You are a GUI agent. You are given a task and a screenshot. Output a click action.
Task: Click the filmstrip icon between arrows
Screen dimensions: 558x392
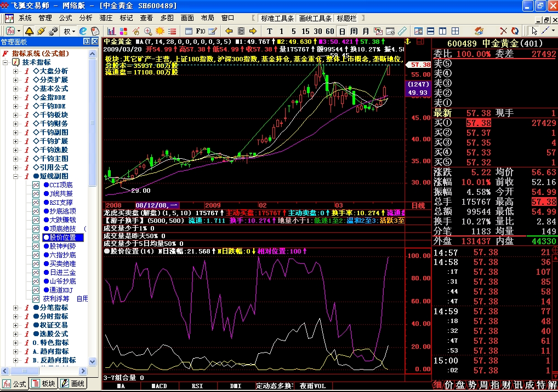pos(241,31)
